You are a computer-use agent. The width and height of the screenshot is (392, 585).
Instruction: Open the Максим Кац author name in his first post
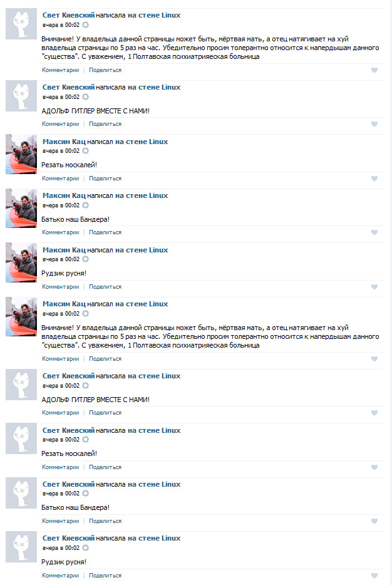[64, 142]
